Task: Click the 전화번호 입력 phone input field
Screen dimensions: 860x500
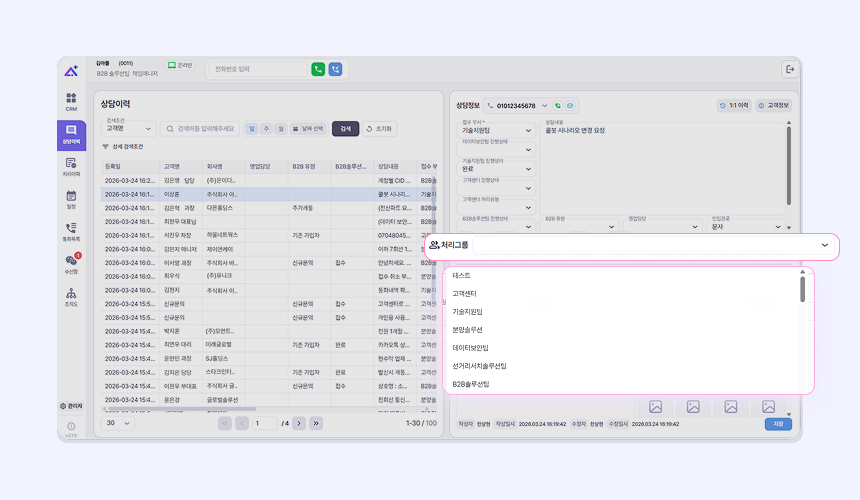Action: 258,69
